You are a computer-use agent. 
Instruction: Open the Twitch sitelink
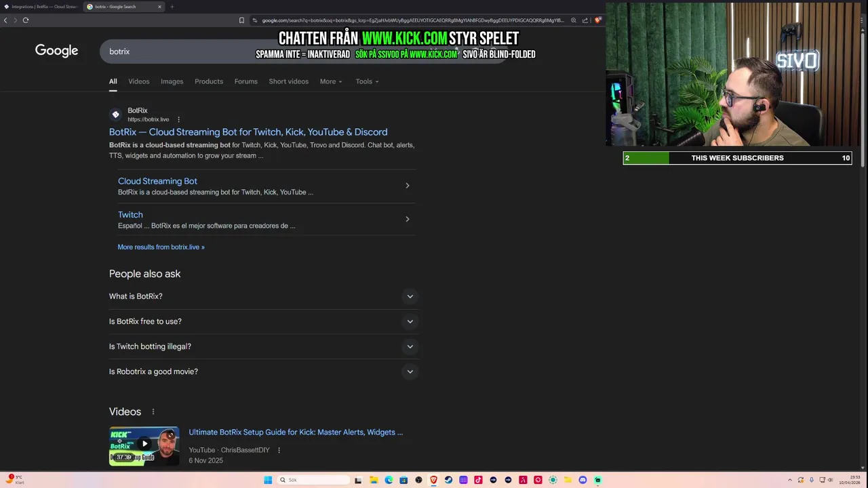pos(130,215)
